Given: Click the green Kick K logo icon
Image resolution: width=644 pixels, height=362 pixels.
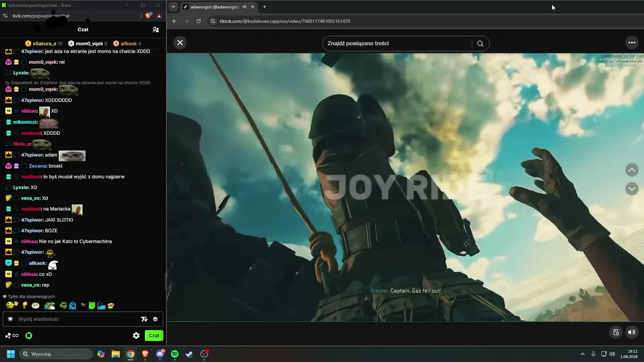Looking at the screenshot, I should 29,335.
